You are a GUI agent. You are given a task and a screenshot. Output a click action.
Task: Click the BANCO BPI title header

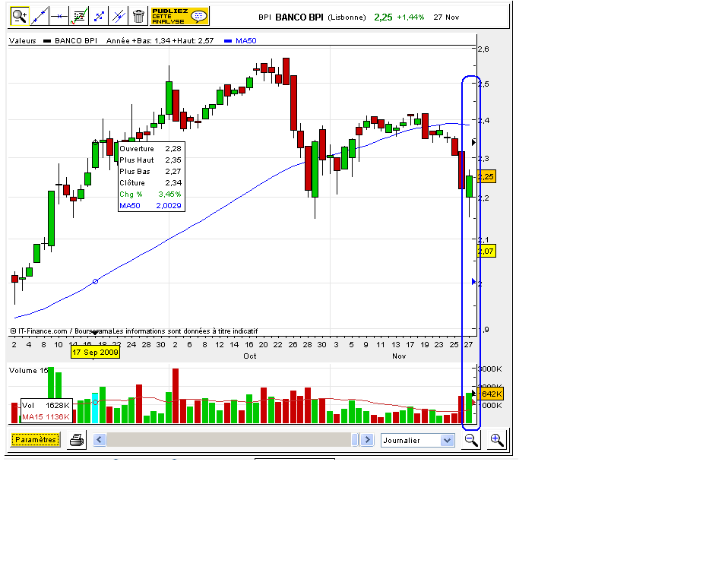(x=299, y=17)
